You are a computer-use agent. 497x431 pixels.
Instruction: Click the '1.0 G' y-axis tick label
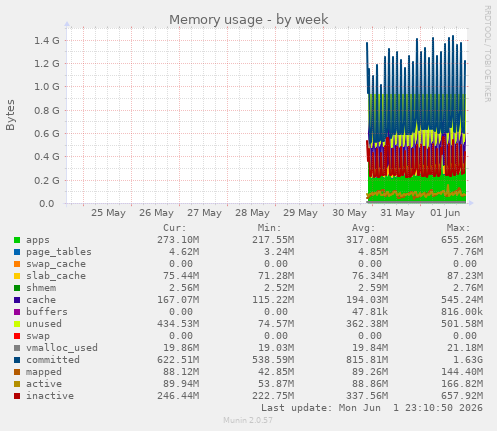(47, 87)
